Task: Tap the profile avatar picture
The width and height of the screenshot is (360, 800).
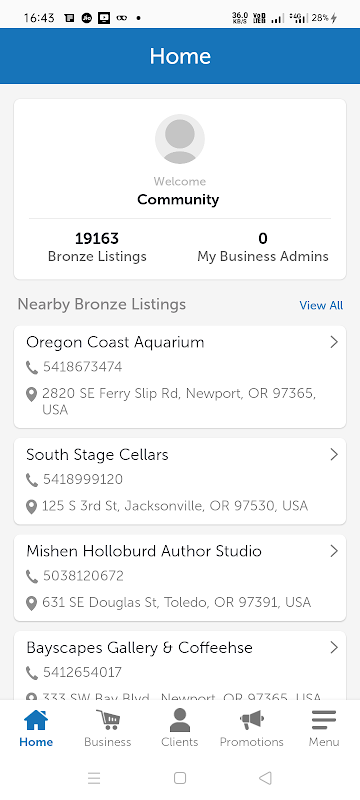Action: coord(180,139)
